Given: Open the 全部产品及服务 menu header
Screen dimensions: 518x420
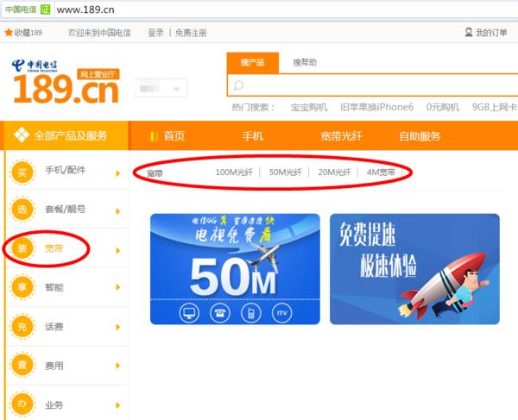Looking at the screenshot, I should click(64, 135).
